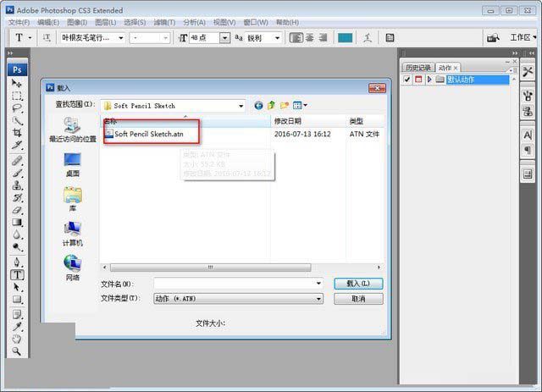Align text center
Screen dimensions: 542x392
pyautogui.click(x=310, y=37)
